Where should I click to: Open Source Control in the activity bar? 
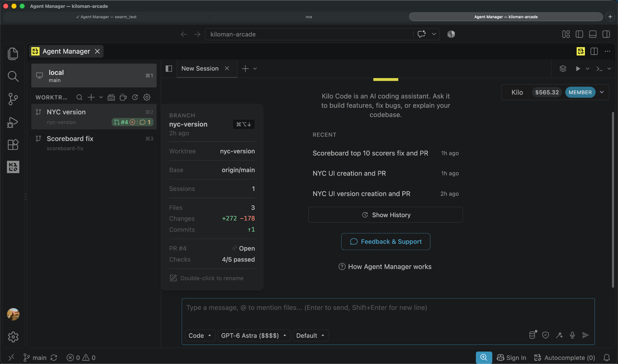13,99
